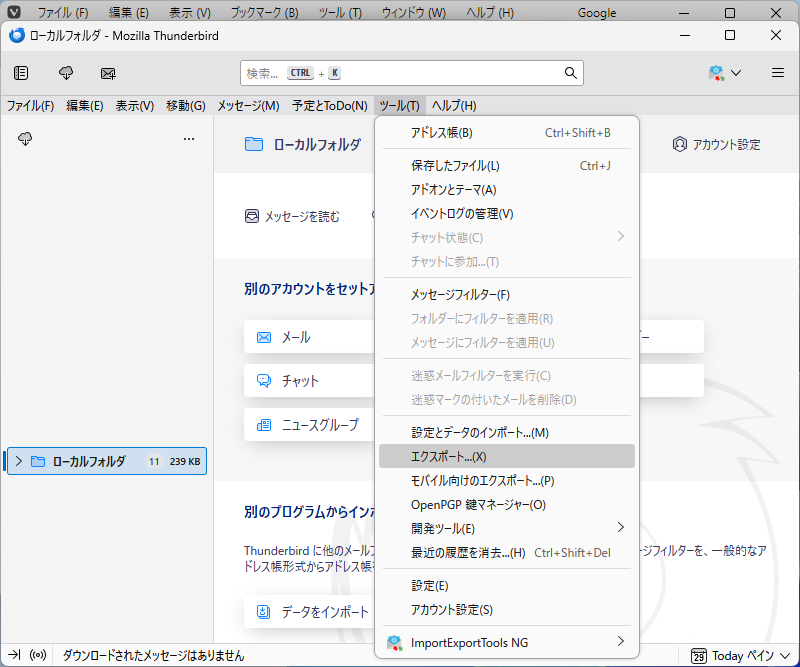
Task: Select 保存したファイル(L) entry
Action: pyautogui.click(x=507, y=166)
